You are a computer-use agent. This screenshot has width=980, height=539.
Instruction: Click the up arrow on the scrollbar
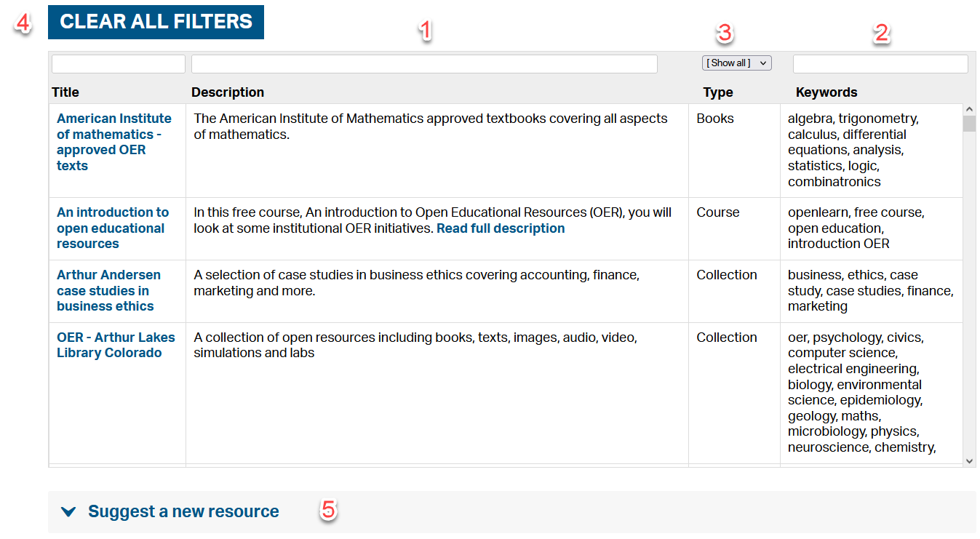[x=969, y=108]
